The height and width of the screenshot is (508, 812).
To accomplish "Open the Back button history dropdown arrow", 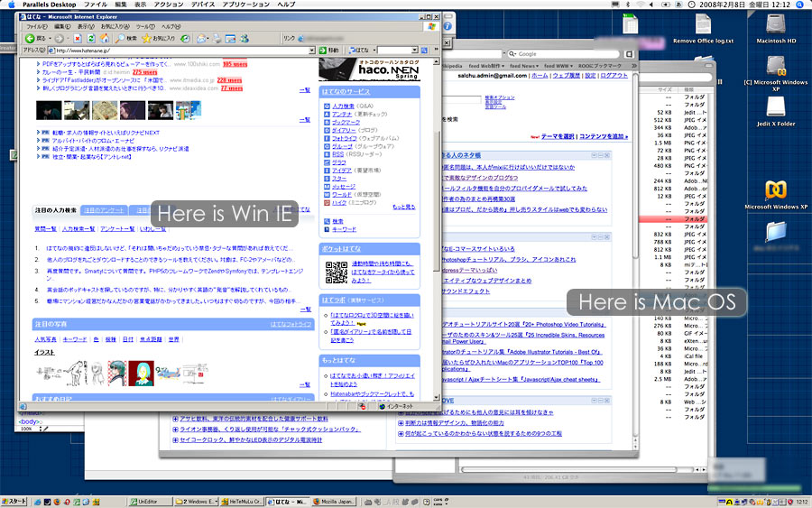I will (50, 39).
